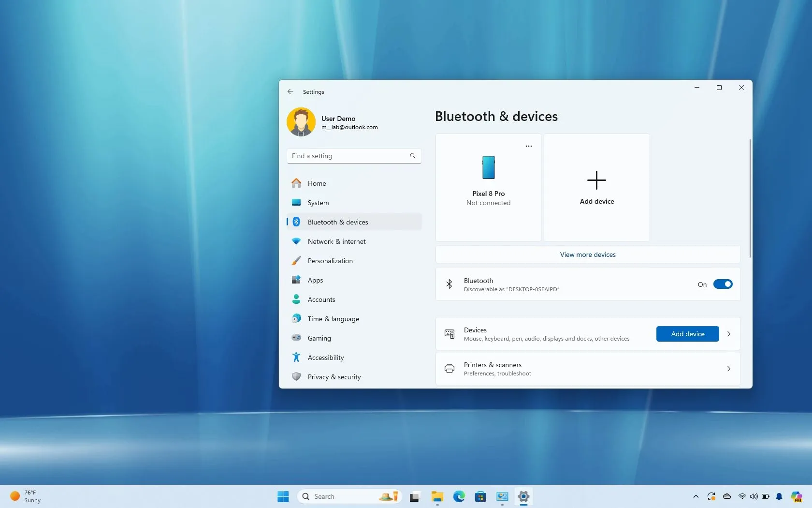Screen dimensions: 812x508
Task: Open Microsoft Store from taskbar
Action: [x=480, y=496]
